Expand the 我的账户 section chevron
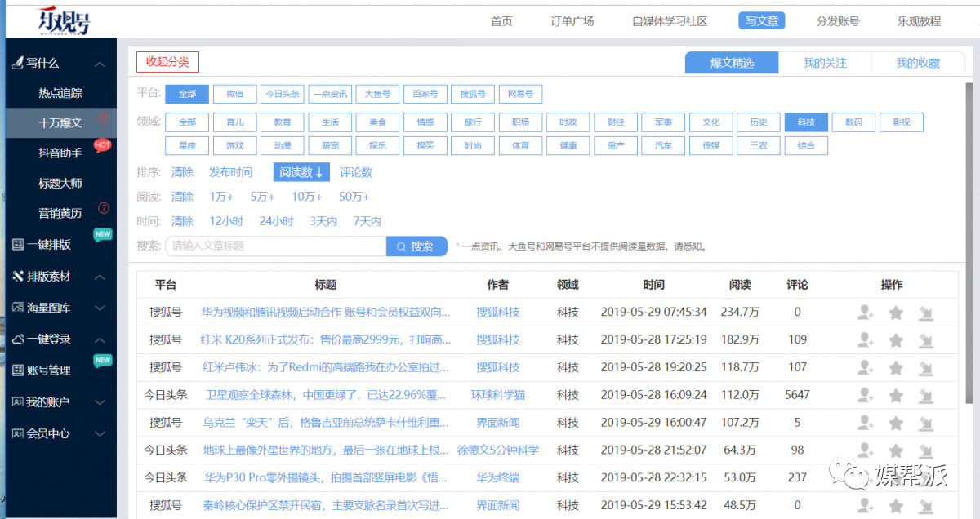 100,402
